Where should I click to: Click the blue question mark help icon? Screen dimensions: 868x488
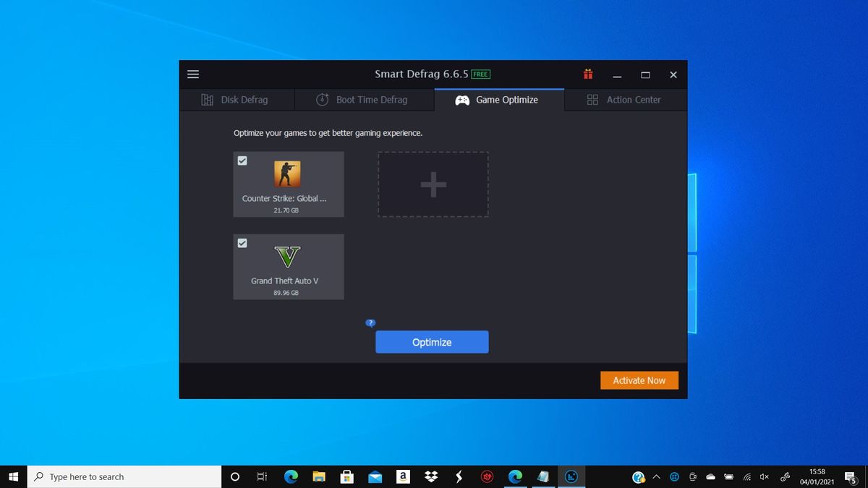coord(370,322)
